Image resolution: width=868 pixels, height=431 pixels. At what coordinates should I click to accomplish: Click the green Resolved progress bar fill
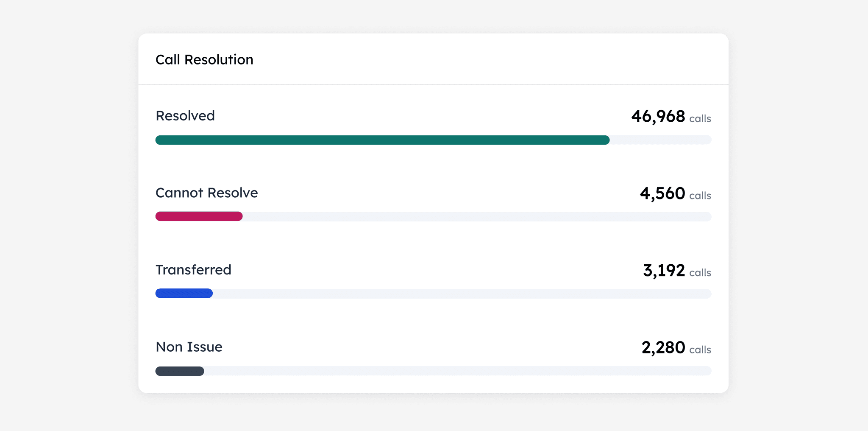coord(382,140)
